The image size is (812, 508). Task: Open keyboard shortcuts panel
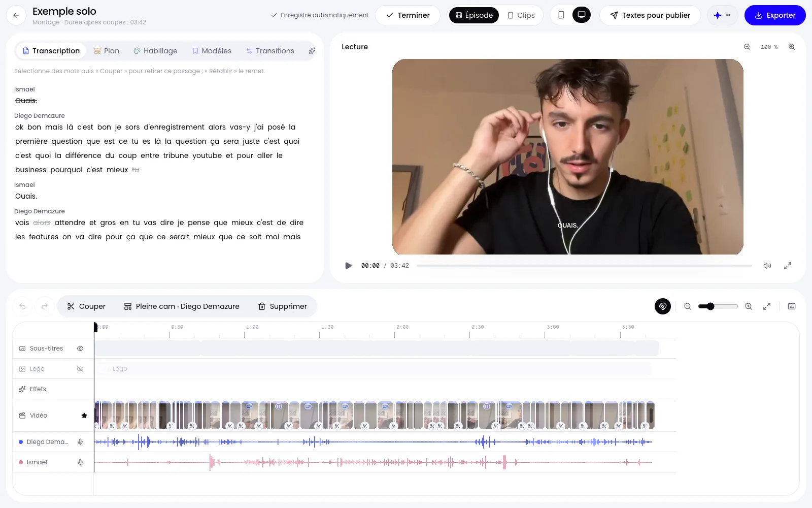pos(792,306)
